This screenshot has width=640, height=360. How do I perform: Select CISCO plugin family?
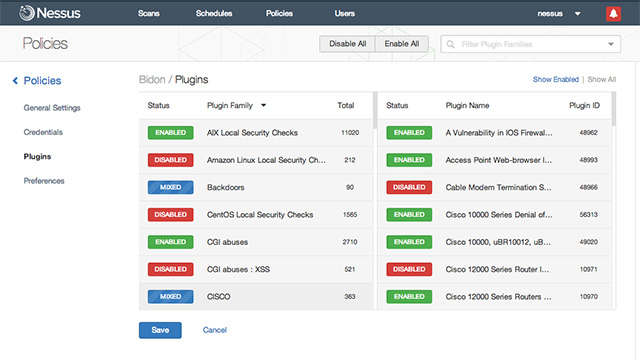pos(219,297)
